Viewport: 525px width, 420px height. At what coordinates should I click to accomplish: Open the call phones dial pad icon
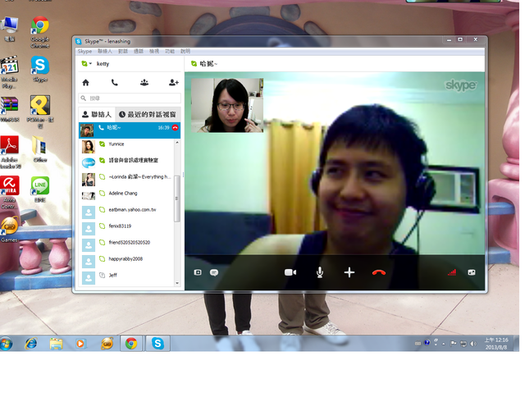(115, 82)
